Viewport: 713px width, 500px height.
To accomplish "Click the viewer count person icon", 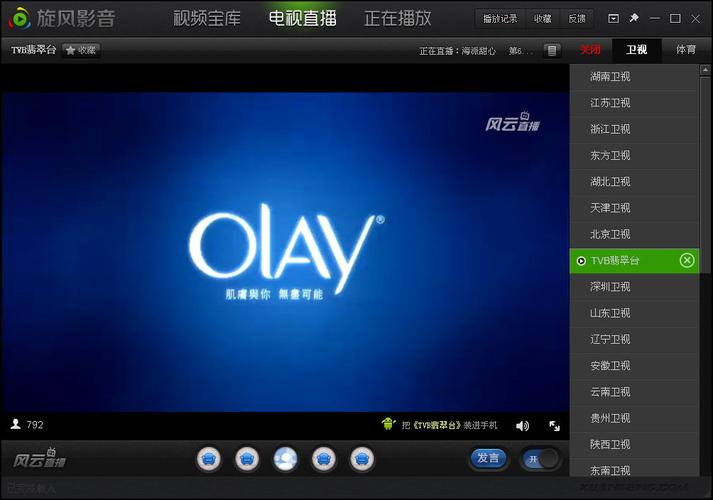I will tap(15, 424).
